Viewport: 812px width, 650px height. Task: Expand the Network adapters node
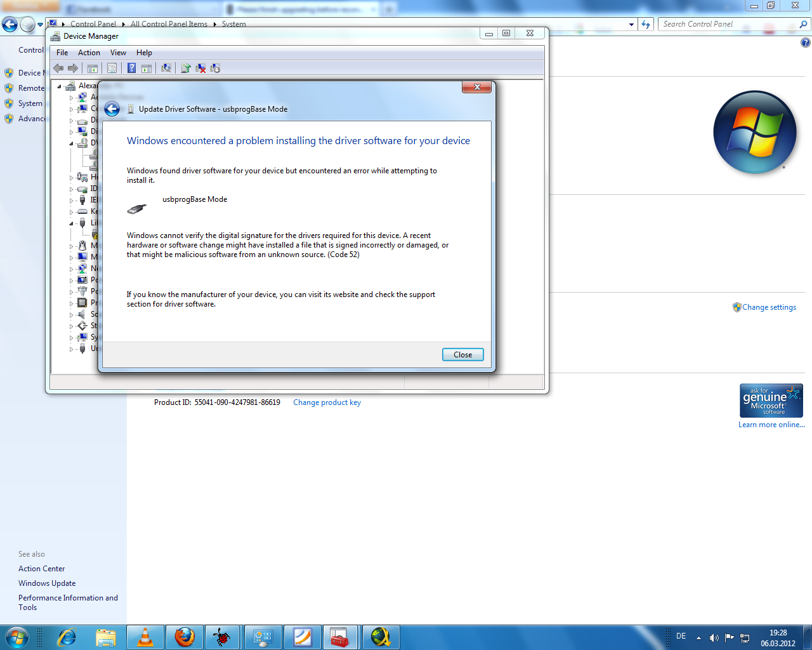click(71, 269)
